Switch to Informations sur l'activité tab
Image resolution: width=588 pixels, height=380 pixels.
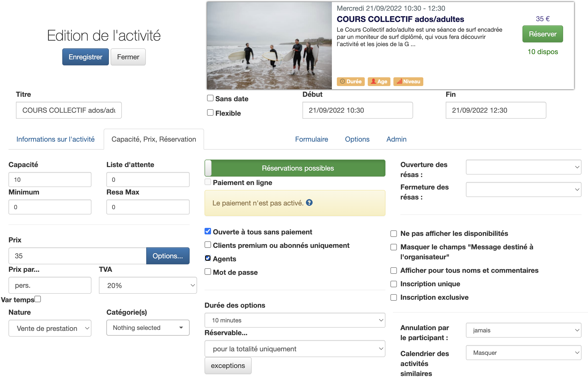click(56, 139)
